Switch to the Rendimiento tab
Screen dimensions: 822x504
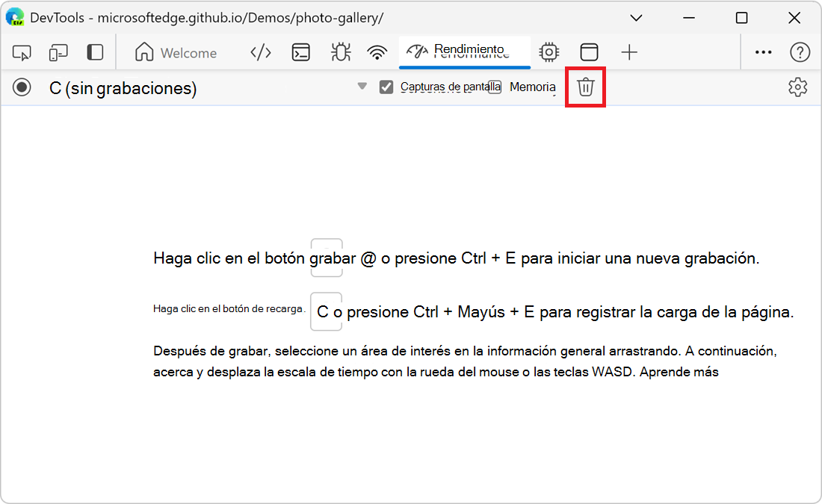464,52
